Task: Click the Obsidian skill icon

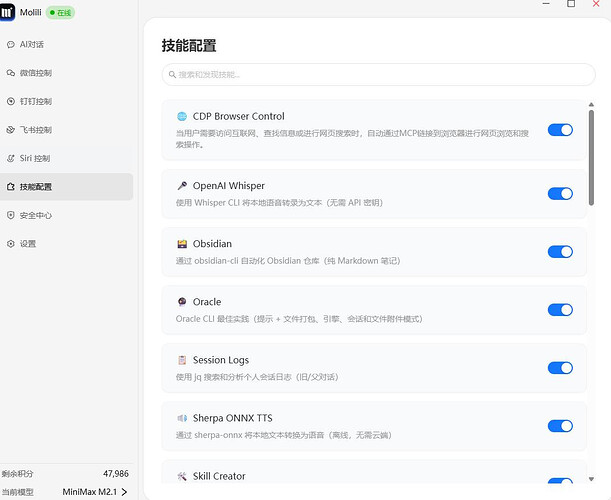Action: pos(182,244)
